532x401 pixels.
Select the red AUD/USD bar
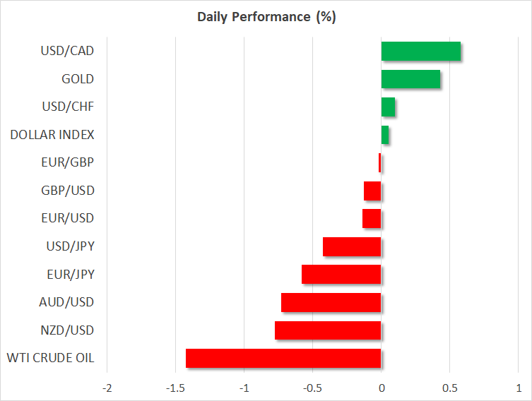coord(331,302)
